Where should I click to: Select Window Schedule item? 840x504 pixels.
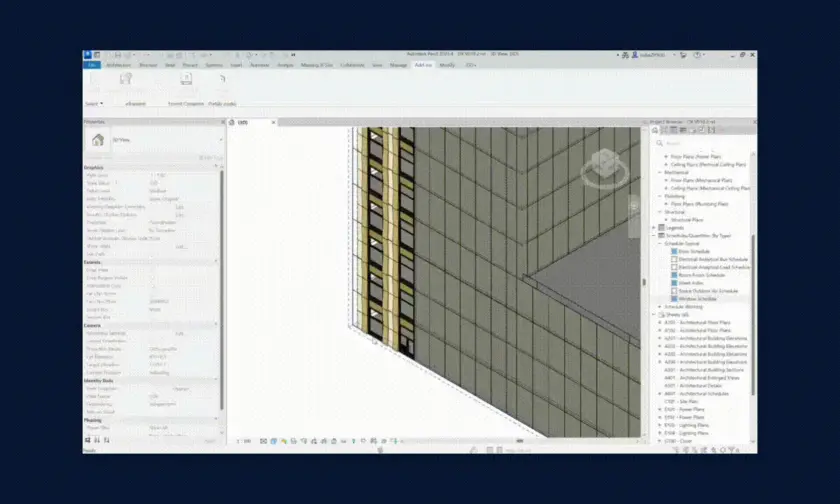coord(697,299)
